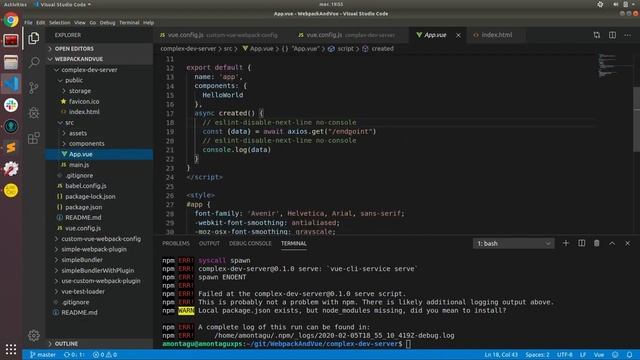Close the App.vue editor tab

pos(458,36)
